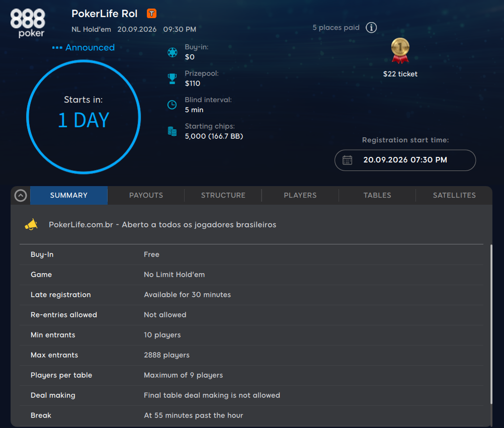Click the 2888 players max entrants value

click(x=166, y=355)
